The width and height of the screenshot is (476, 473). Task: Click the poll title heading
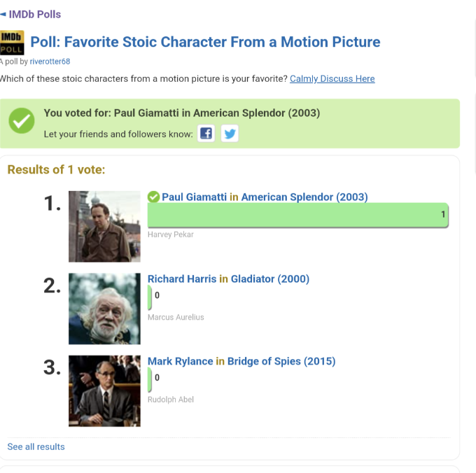(x=205, y=42)
